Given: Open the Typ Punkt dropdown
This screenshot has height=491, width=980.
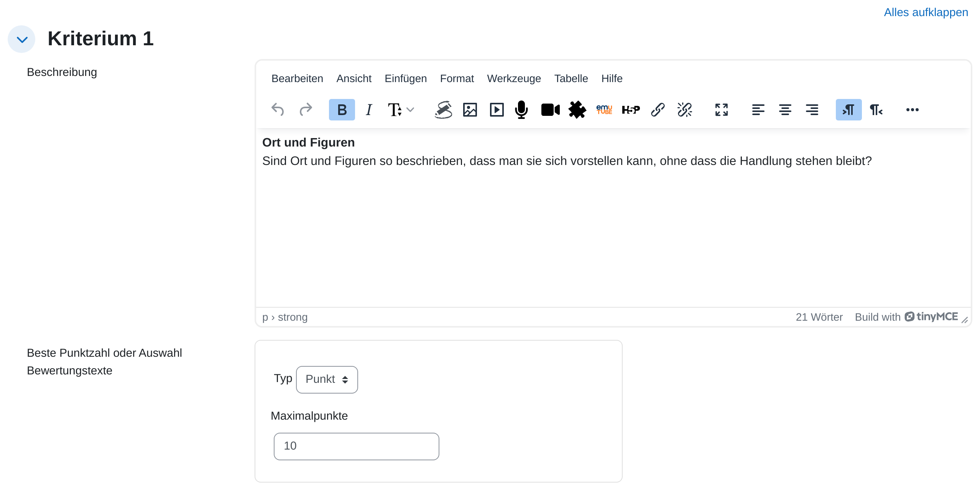Looking at the screenshot, I should tap(327, 379).
